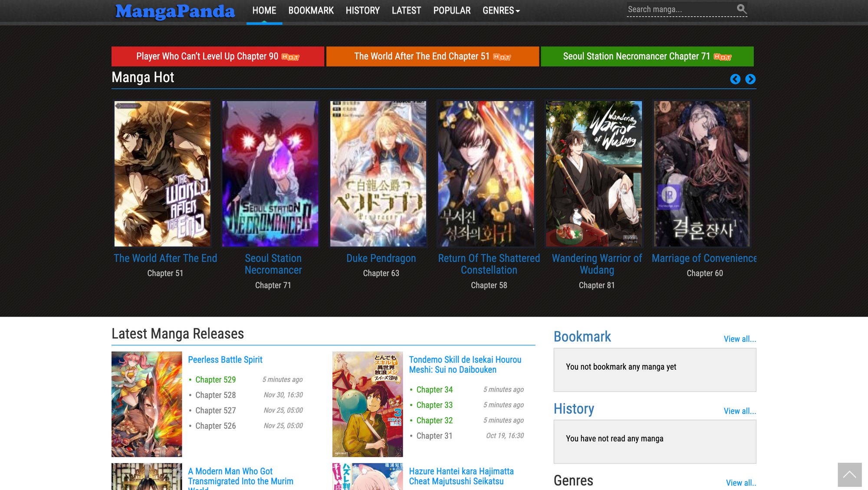Open Tondemo Skill de Isekai Chapter 34
This screenshot has width=868, height=490.
point(434,390)
